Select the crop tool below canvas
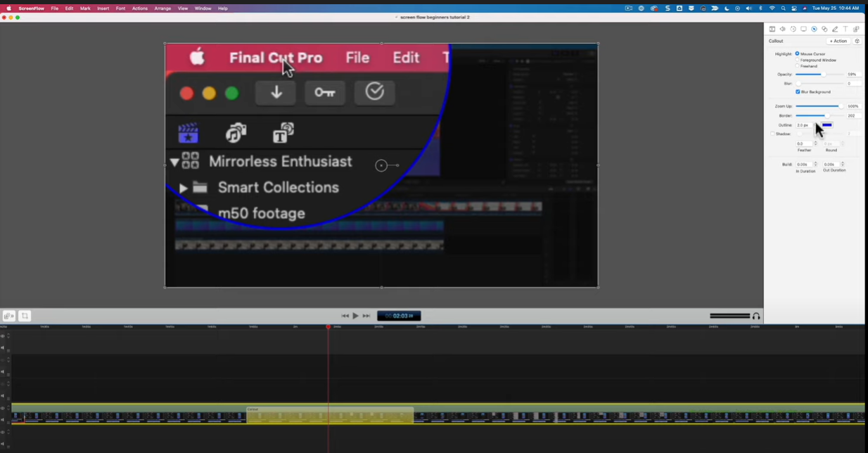 click(25, 317)
